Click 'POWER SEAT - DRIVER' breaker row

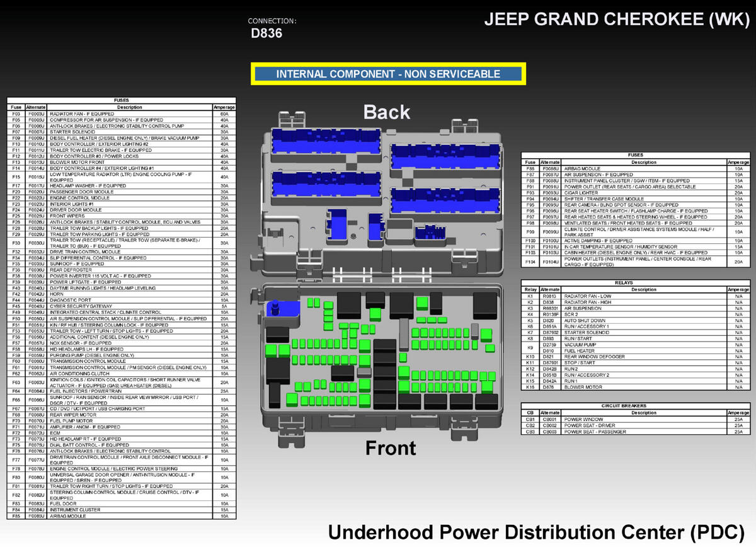pos(636,425)
